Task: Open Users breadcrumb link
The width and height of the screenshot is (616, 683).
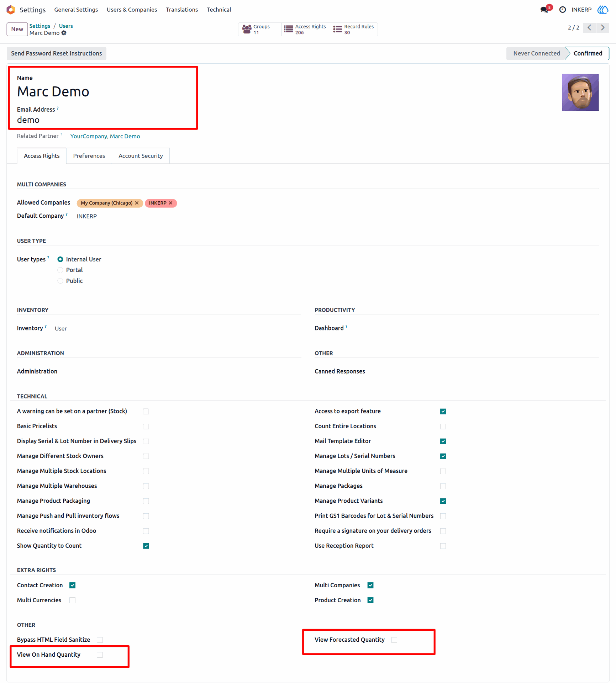Action: [66, 26]
